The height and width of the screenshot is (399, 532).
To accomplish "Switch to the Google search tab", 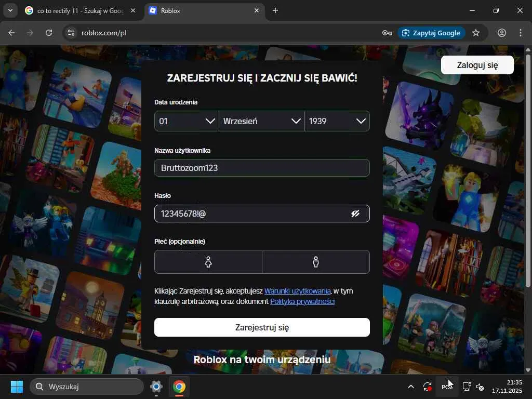I will pyautogui.click(x=80, y=11).
